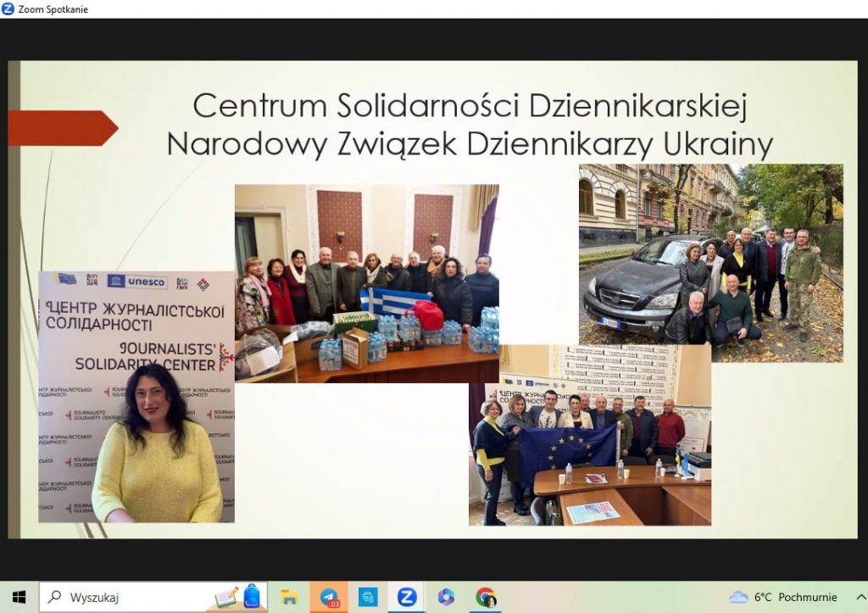Open Telegram from the taskbar

coord(330,597)
